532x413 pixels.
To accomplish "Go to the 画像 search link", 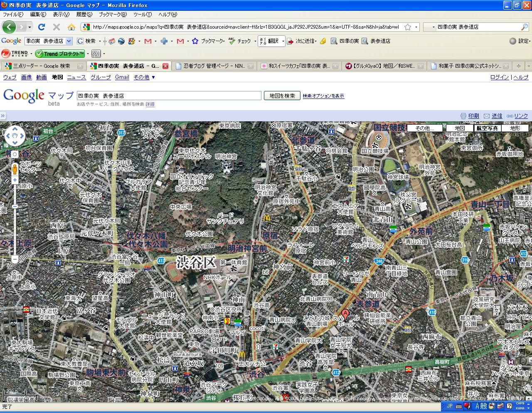I will point(26,77).
